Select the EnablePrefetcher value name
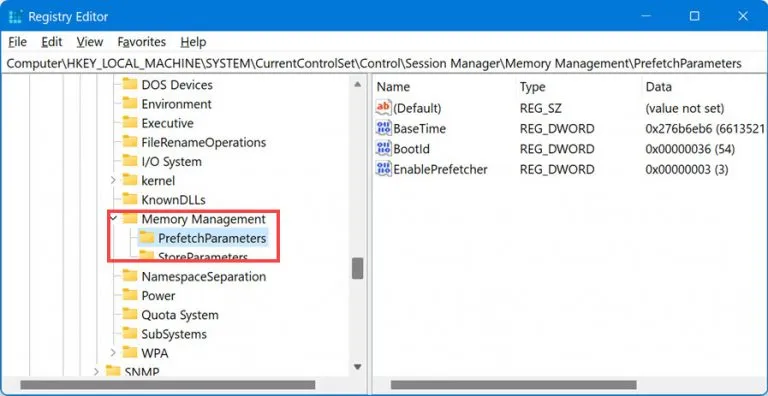 [x=440, y=170]
